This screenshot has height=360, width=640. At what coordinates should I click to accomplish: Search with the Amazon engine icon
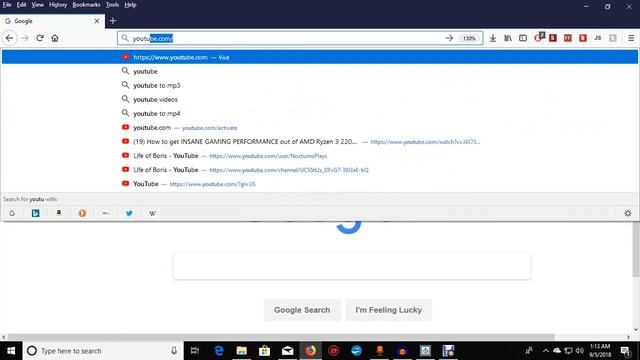point(59,213)
